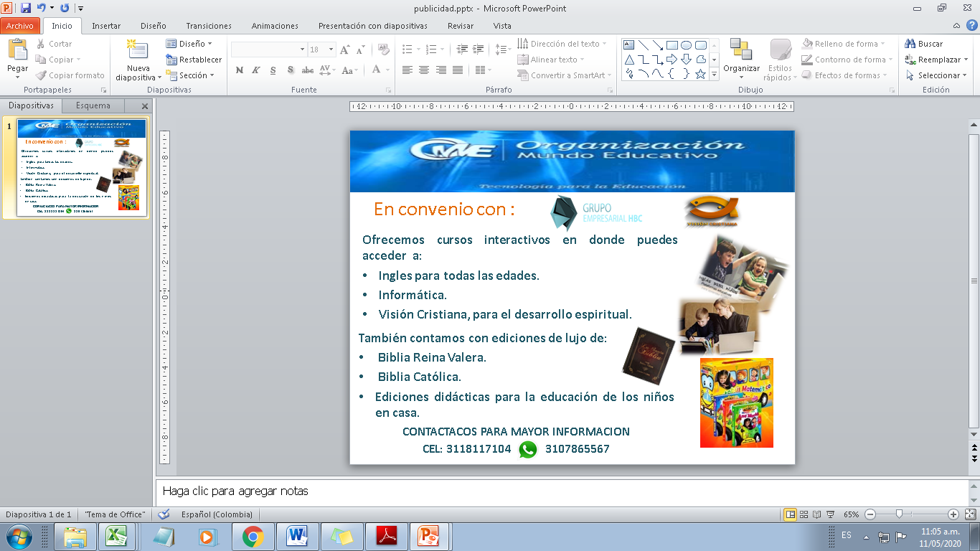This screenshot has height=551, width=980.
Task: Select the five-point star shape
Action: point(700,74)
